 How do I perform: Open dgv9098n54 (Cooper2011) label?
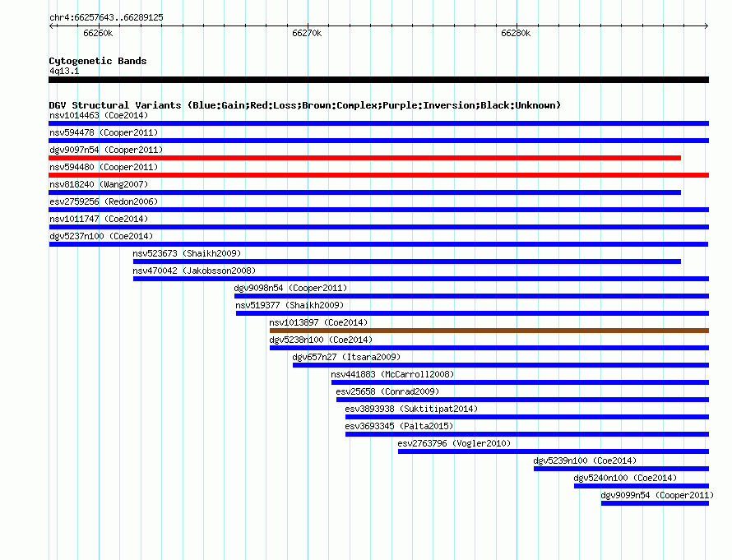[290, 288]
